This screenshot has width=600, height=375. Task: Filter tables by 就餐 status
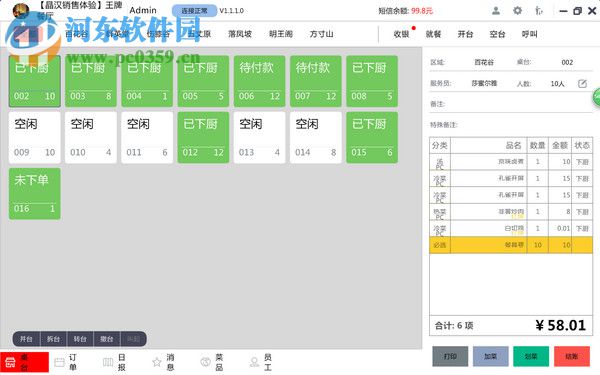[433, 34]
